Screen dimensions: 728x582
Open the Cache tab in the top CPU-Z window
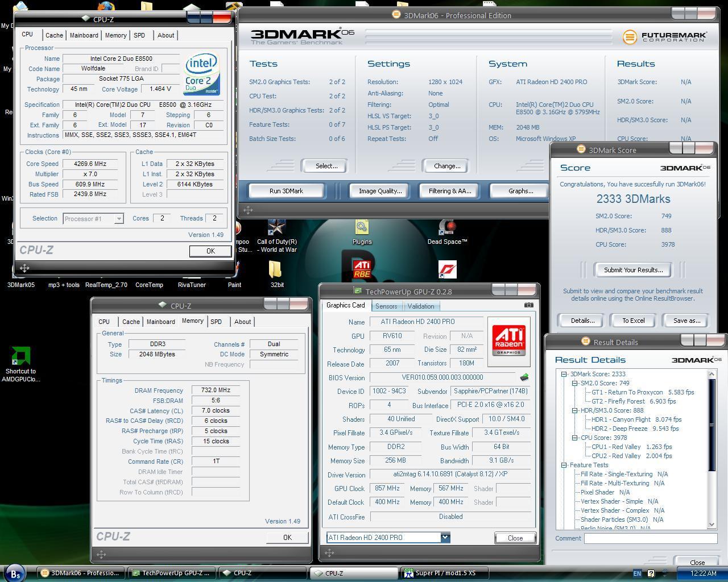(x=55, y=35)
